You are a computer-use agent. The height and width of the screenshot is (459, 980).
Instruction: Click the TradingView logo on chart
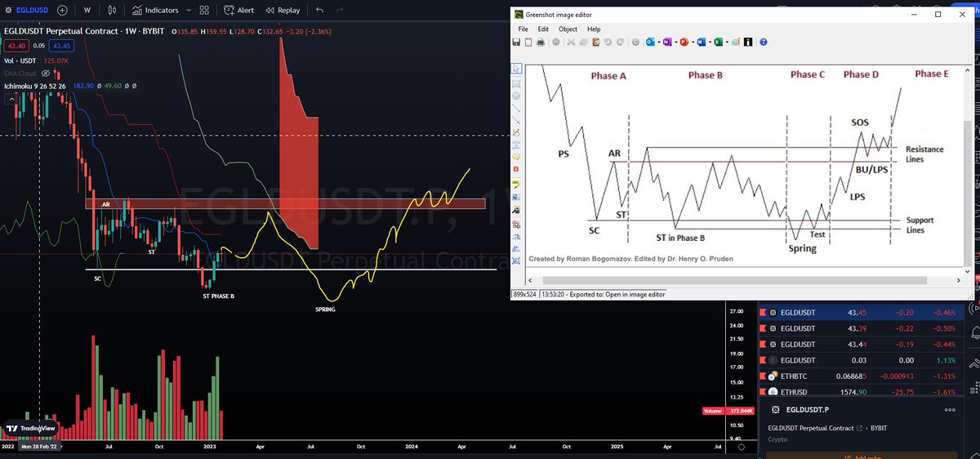31,428
